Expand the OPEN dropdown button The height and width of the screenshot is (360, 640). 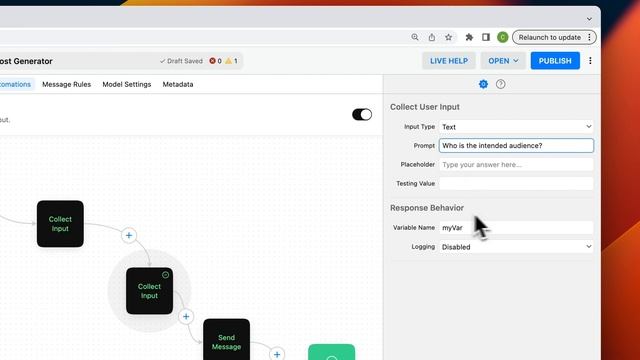click(503, 61)
